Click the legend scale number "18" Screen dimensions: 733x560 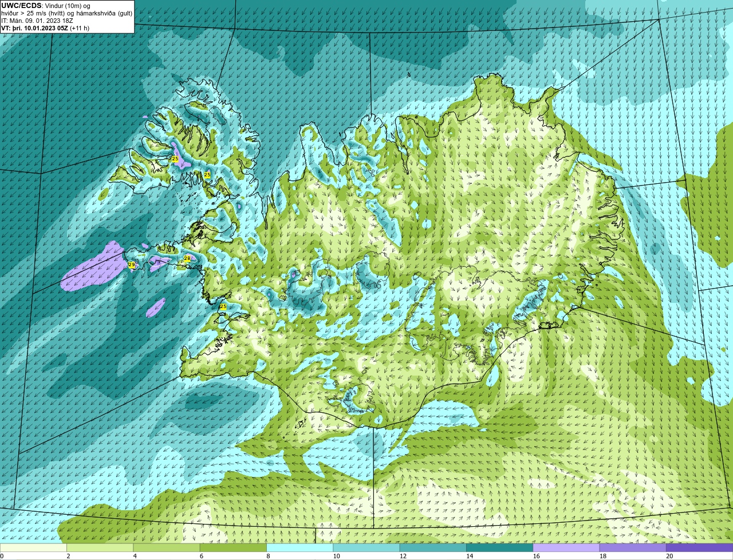pyautogui.click(x=602, y=556)
